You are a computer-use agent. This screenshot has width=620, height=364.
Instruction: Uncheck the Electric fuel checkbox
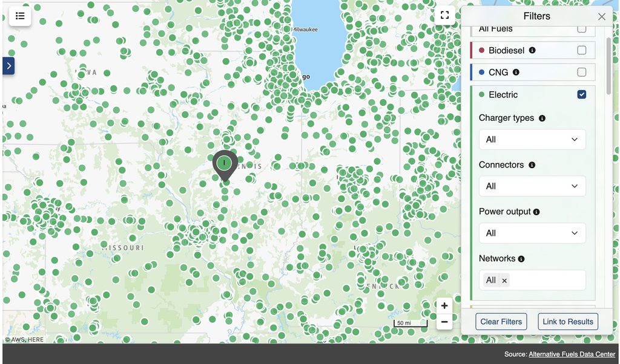point(581,94)
